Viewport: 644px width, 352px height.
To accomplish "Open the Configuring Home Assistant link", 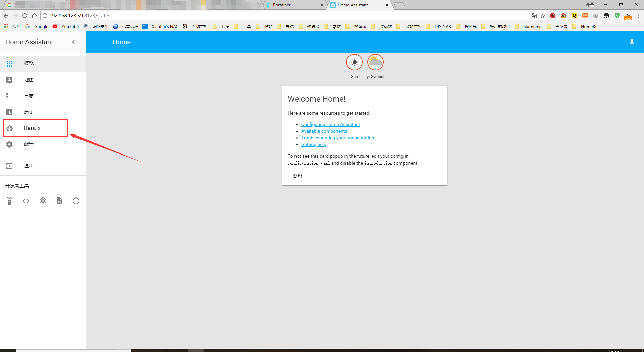I will (330, 124).
